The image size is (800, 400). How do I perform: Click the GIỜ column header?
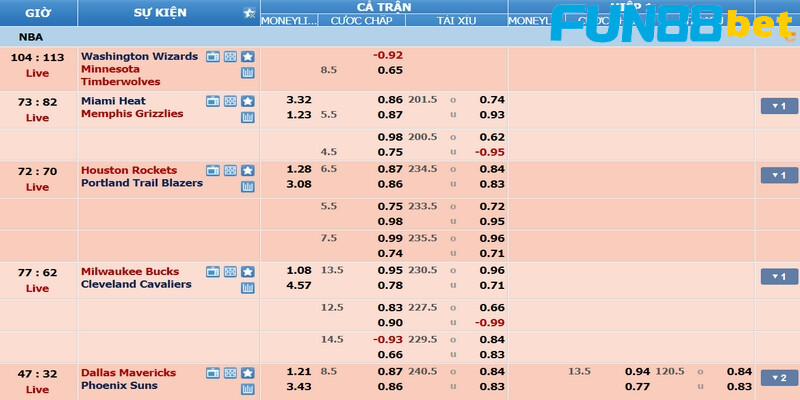coord(38,13)
